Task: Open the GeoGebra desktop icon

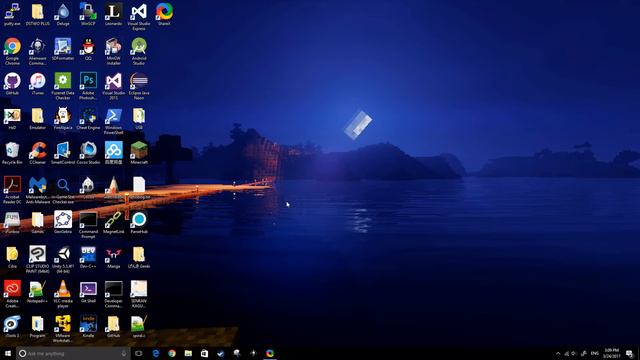Action: [x=63, y=223]
